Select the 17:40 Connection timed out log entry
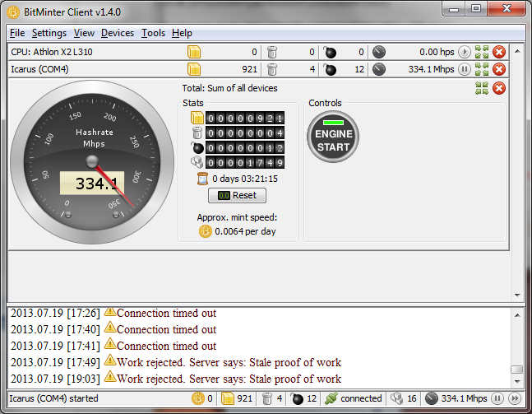 (113, 329)
